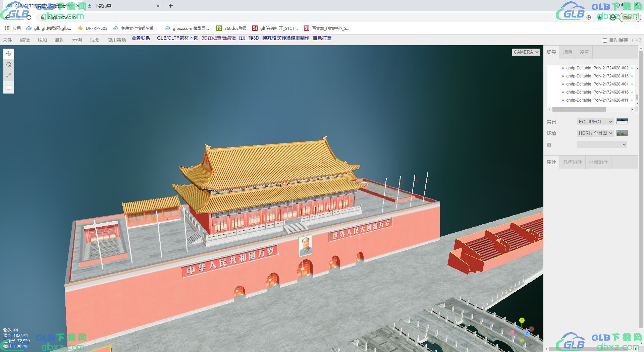Open the 添加 menu
The width and height of the screenshot is (644, 352).
point(42,40)
